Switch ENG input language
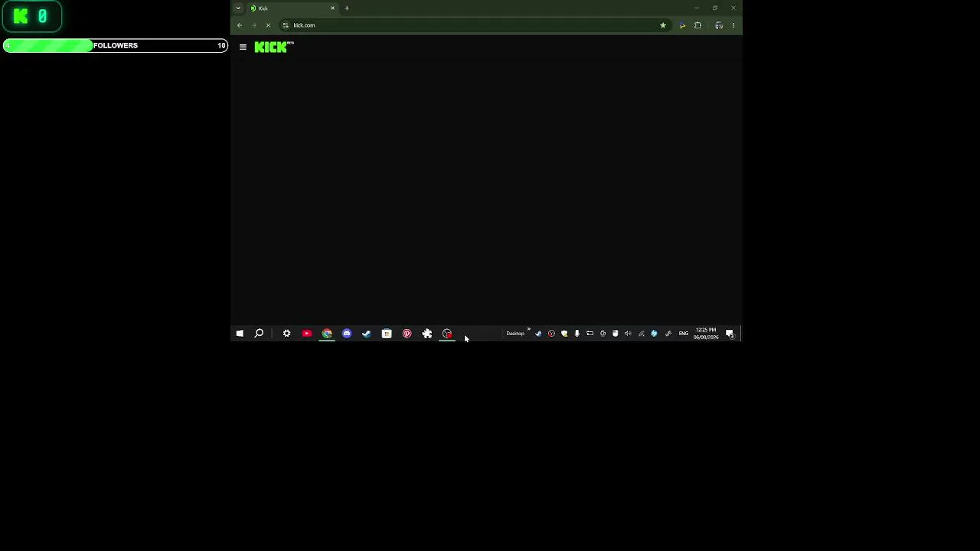The width and height of the screenshot is (980, 551). [684, 334]
